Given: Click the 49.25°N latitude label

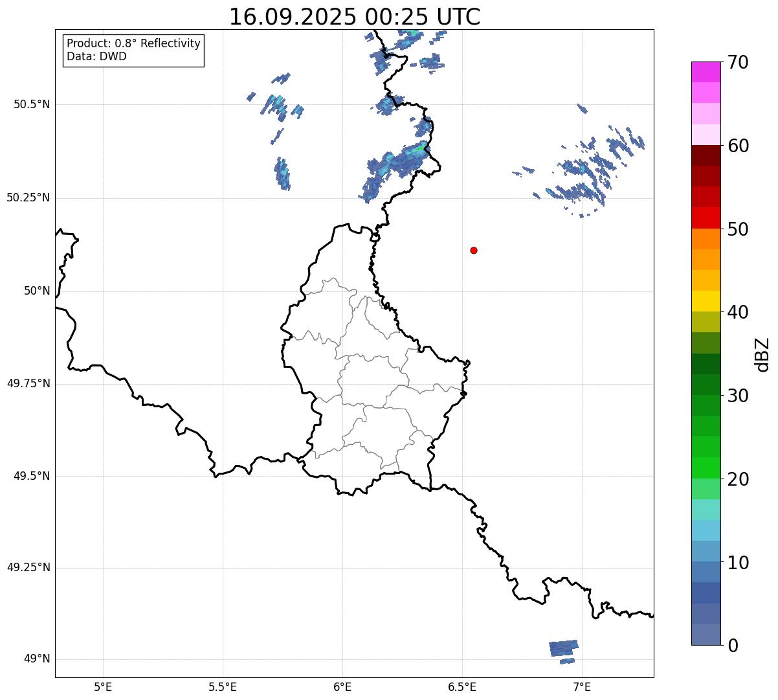Looking at the screenshot, I should [x=28, y=568].
